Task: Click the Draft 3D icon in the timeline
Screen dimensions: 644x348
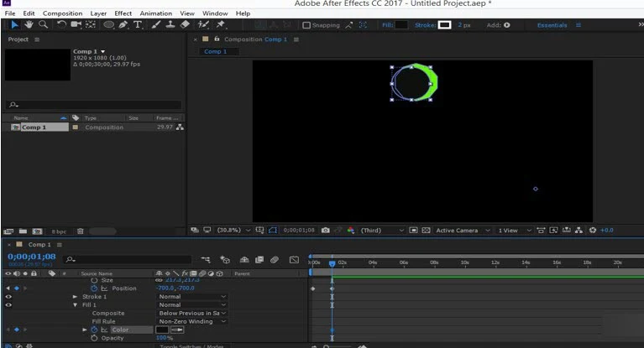Action: point(225,259)
